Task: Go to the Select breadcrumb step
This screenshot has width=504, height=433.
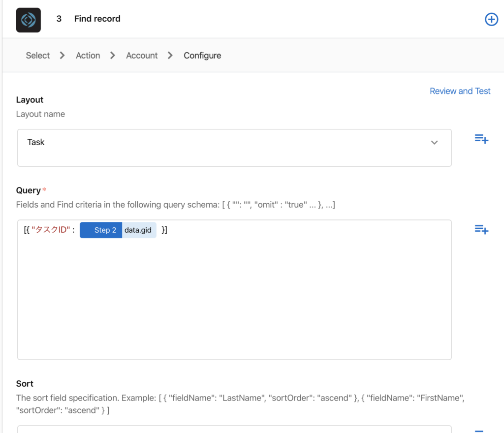Action: tap(38, 56)
